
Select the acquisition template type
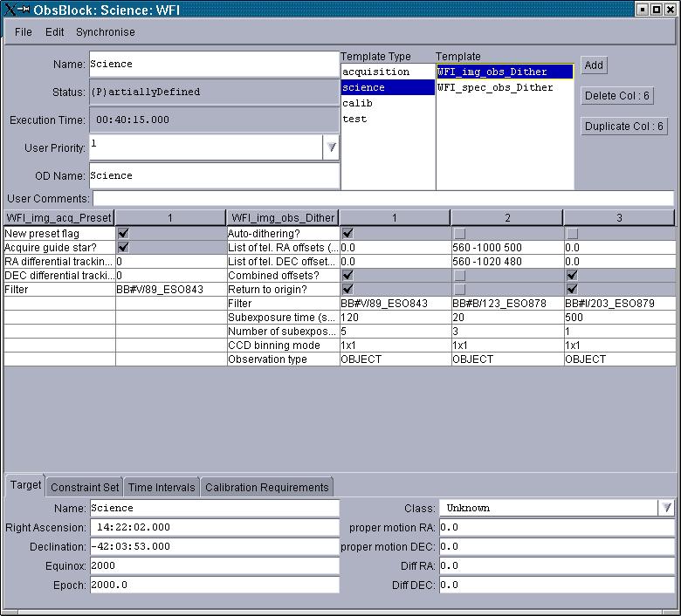pos(388,72)
